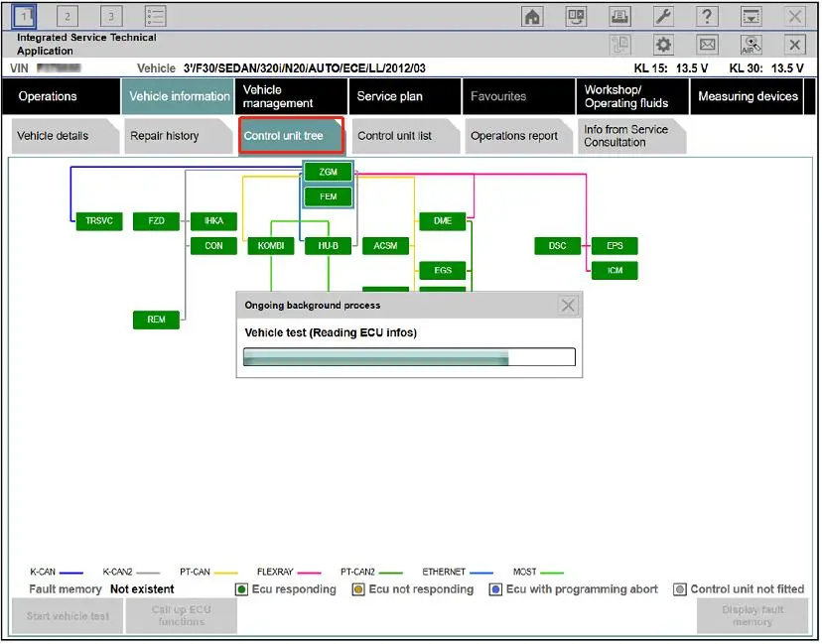Select the FEM control unit node
This screenshot has width=822, height=644.
point(329,197)
